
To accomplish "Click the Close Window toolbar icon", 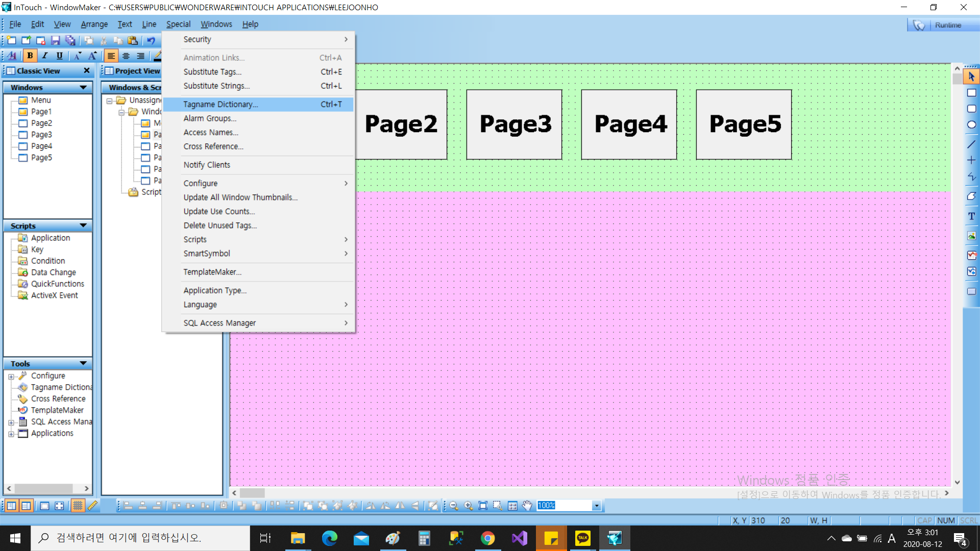I will (41, 40).
